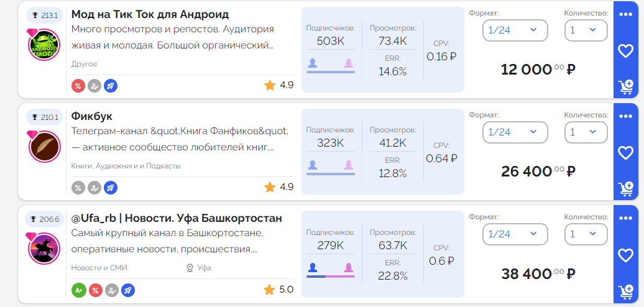
Task: Click red percent badge on Мод на Тик Ток
Action: [x=78, y=86]
